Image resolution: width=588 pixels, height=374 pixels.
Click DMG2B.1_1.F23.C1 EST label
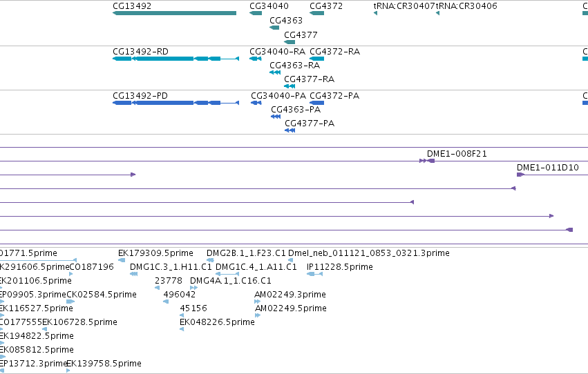(246, 253)
